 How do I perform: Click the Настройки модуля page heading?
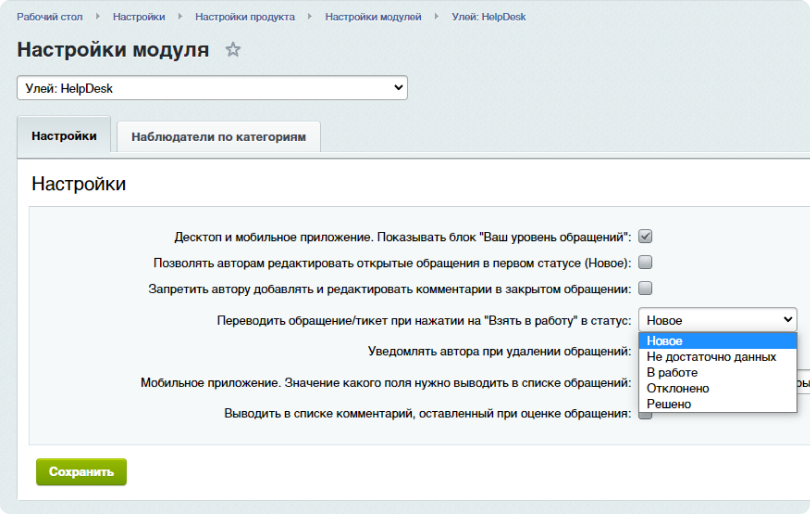[113, 50]
